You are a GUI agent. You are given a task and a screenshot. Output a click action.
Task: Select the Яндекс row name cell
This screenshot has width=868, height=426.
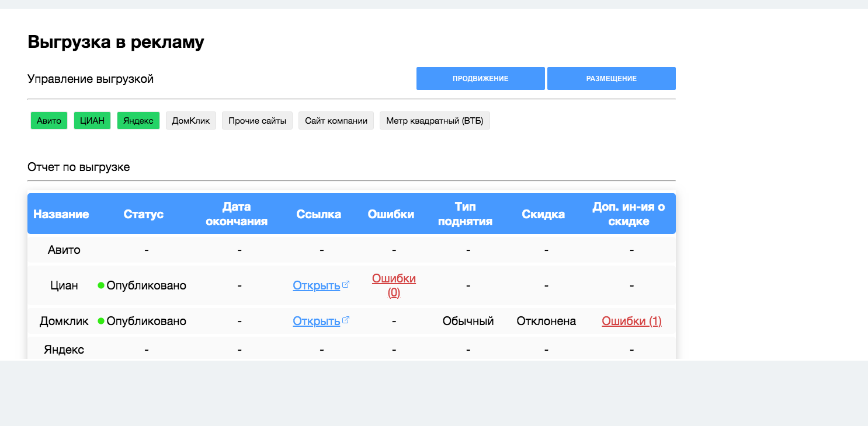pyautogui.click(x=64, y=350)
